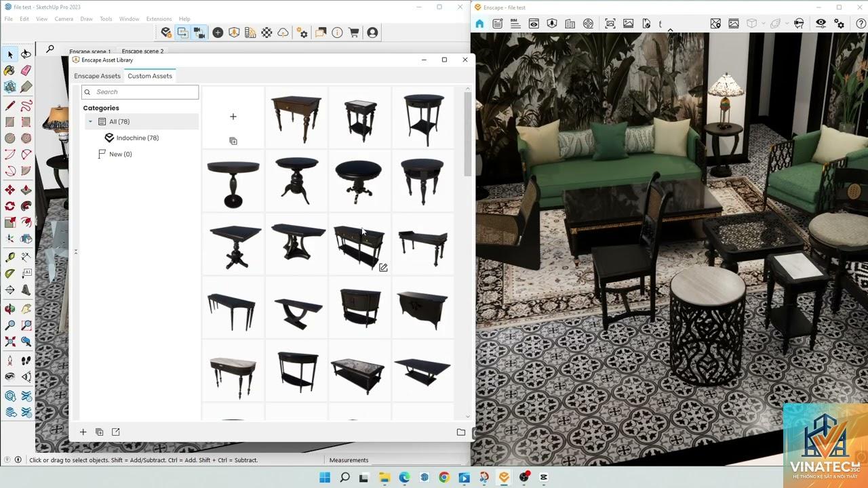868x488 pixels.
Task: Open Camera menu in SketchUp
Action: pyautogui.click(x=64, y=19)
